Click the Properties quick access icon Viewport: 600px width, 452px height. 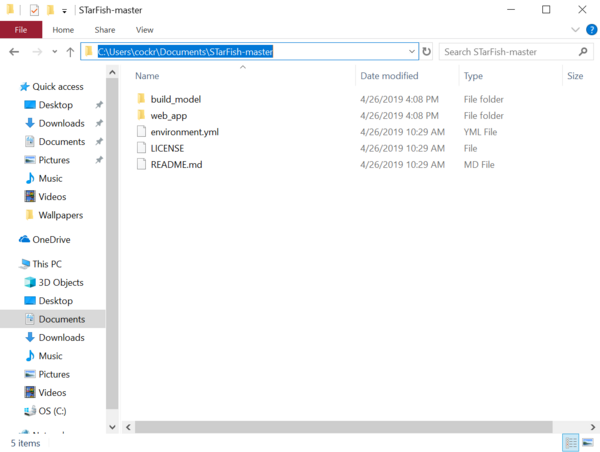click(34, 10)
